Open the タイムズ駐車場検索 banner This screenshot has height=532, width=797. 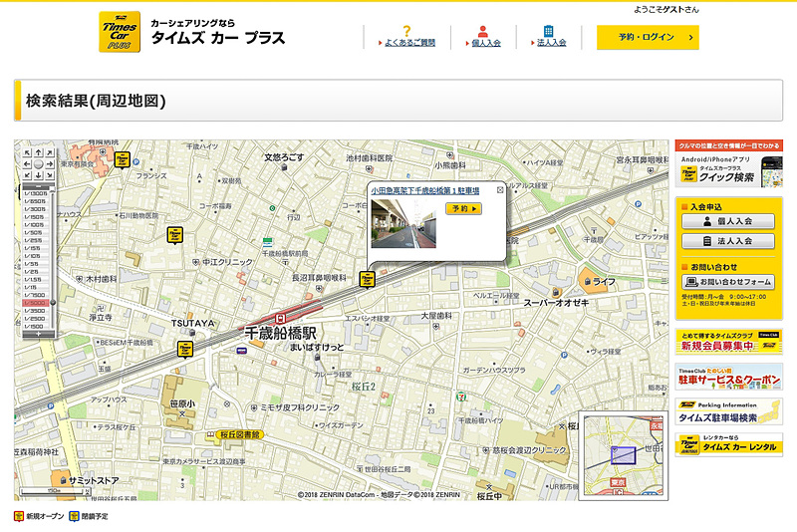pyautogui.click(x=729, y=411)
